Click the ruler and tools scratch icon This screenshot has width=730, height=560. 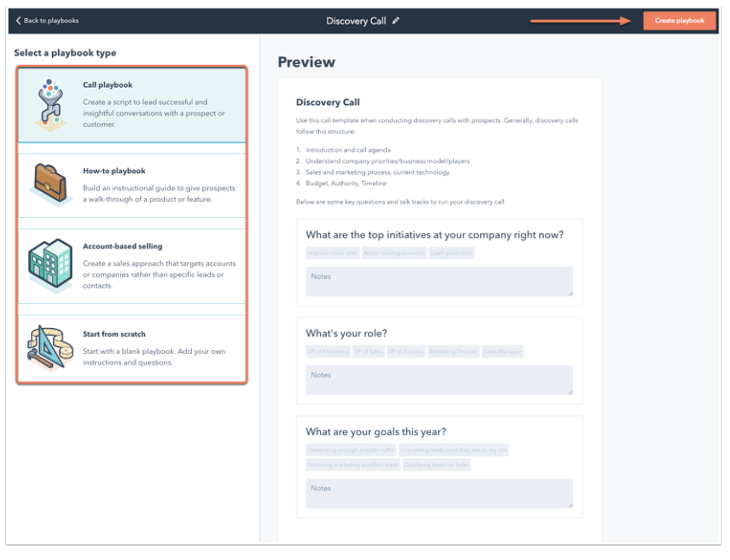50,347
